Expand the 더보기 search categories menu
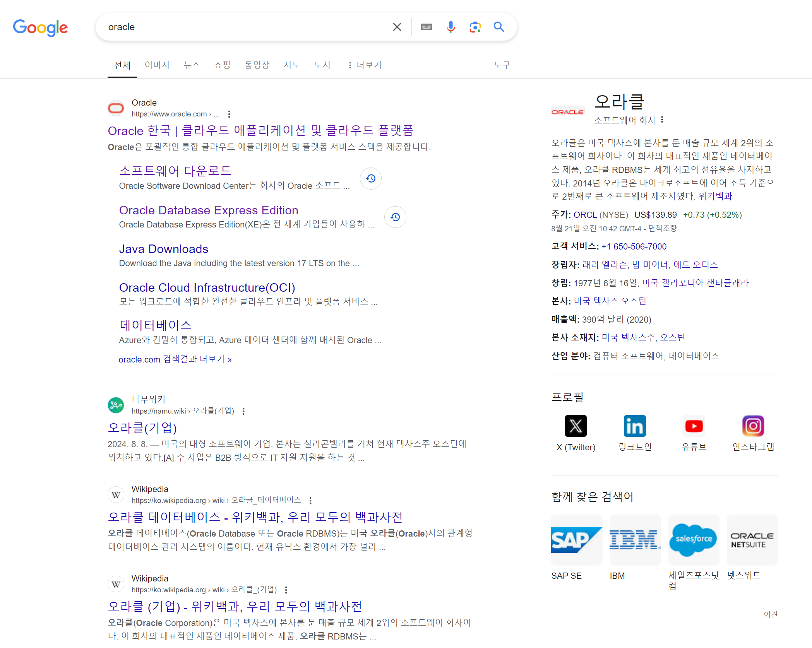The height and width of the screenshot is (648, 812). tap(365, 65)
